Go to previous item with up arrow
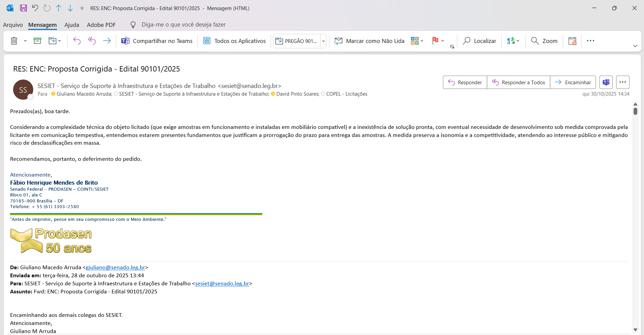The width and height of the screenshot is (644, 335). 58,8
